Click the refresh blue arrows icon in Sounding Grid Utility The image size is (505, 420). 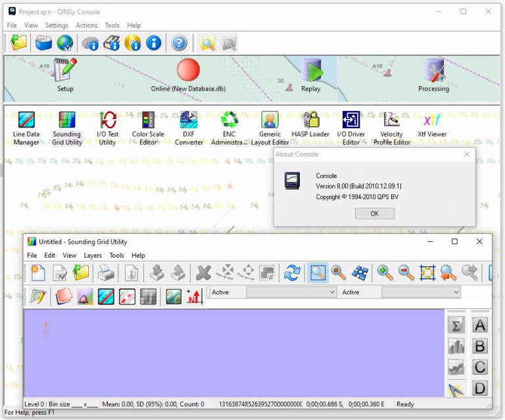(x=292, y=273)
